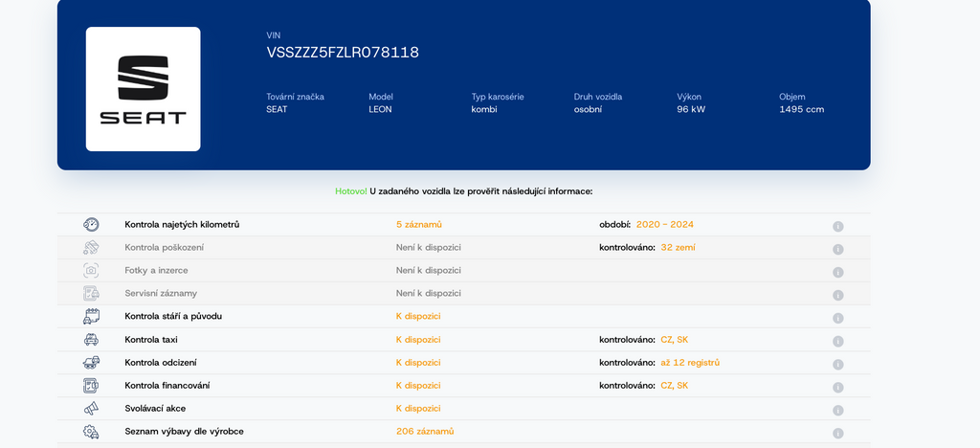
Task: Click the equipment list gear icon
Action: click(91, 432)
